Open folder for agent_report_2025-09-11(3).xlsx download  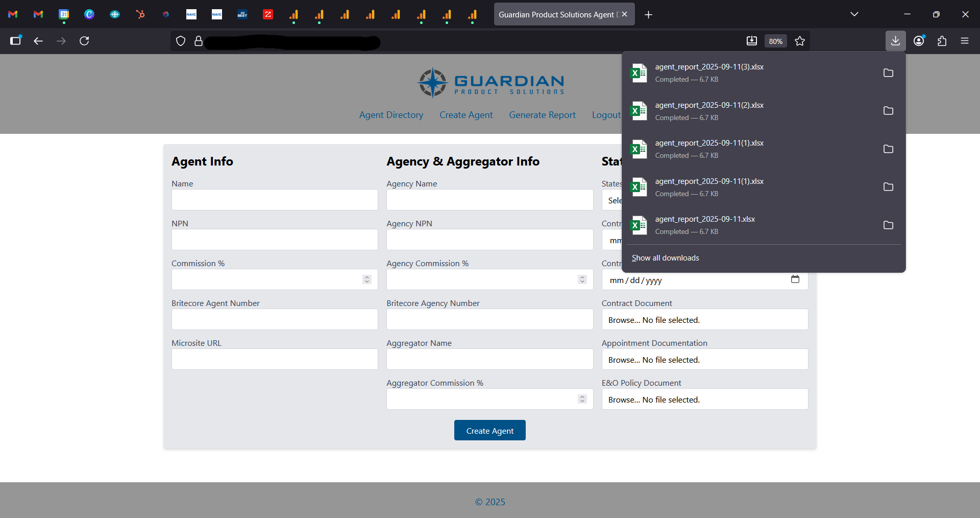(x=888, y=73)
